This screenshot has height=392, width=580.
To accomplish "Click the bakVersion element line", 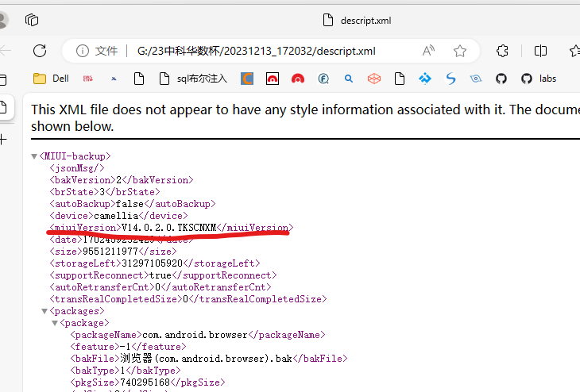I will (x=122, y=180).
